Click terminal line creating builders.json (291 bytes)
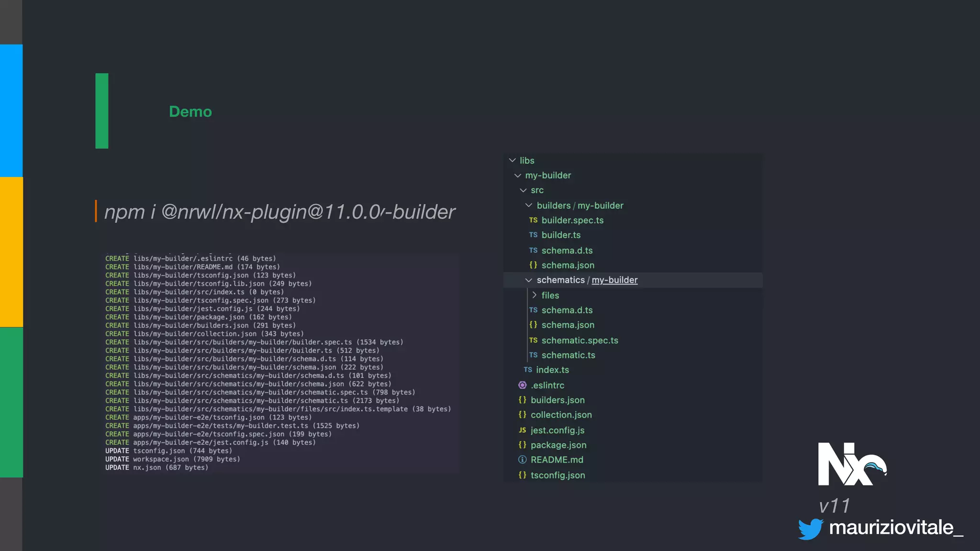The height and width of the screenshot is (551, 980). click(200, 325)
